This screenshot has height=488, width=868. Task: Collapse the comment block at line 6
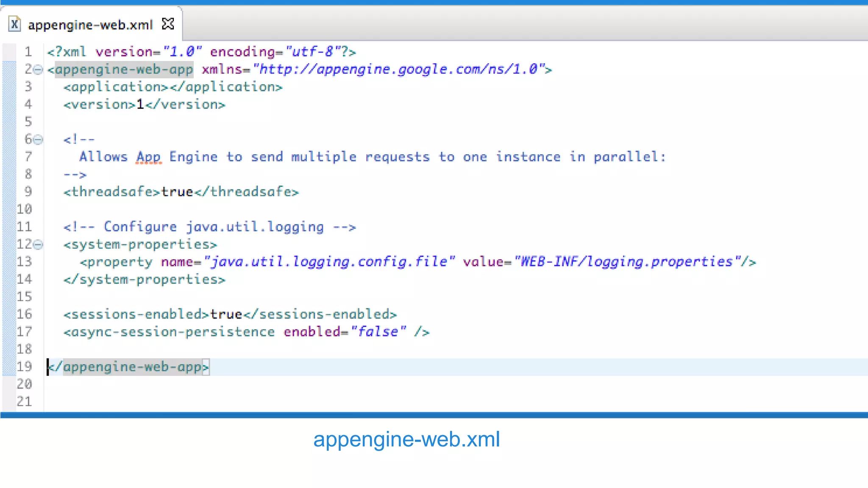click(38, 139)
